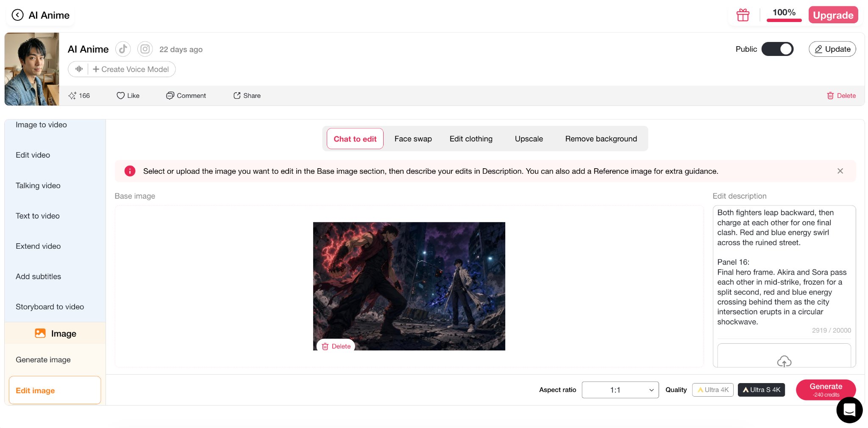Open Add subtitles in sidebar

[x=38, y=277]
